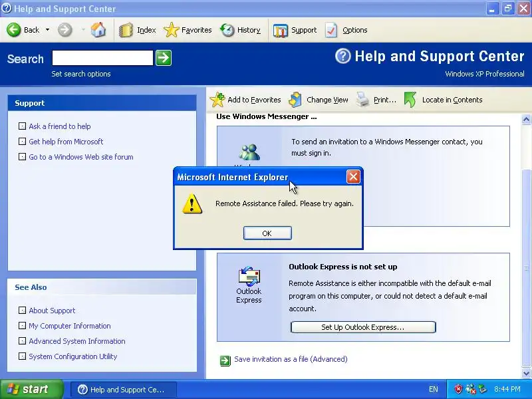Viewport: 532px width, 399px height.
Task: Click the EN language indicator
Action: pos(434,390)
